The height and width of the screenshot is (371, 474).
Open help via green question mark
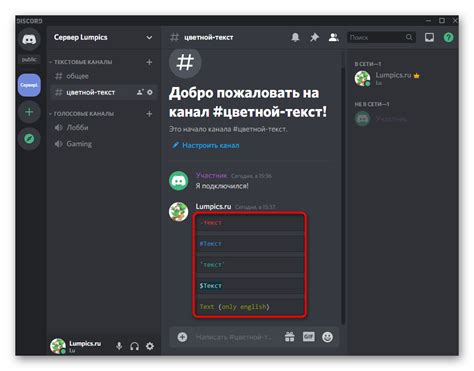449,37
